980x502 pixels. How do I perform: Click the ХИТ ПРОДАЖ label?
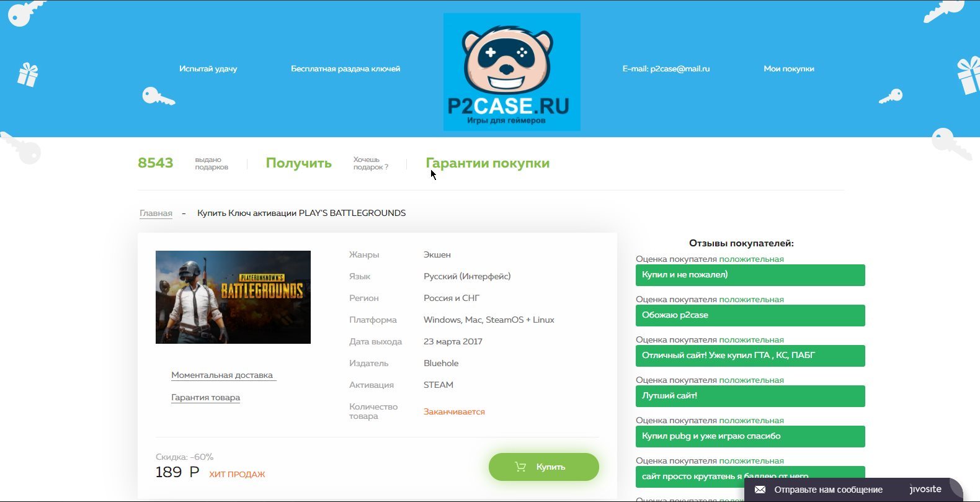coord(237,475)
